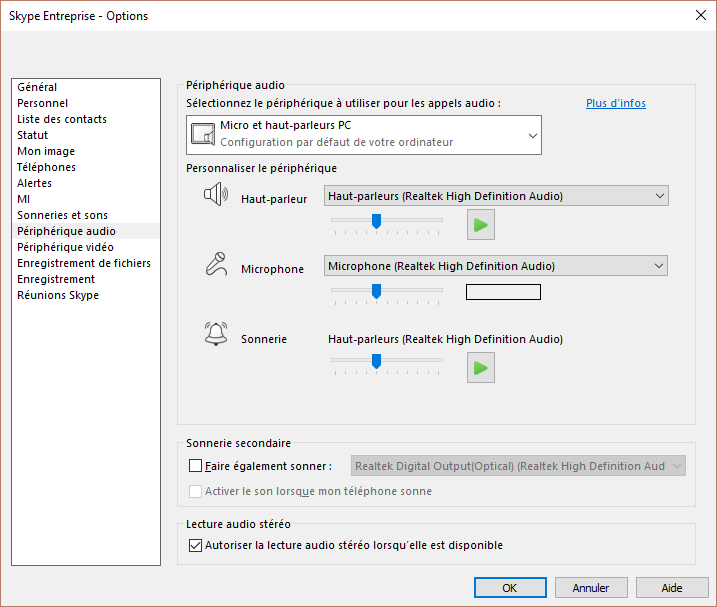Click the microphone icon beside Microphone
This screenshot has height=607, width=717.
click(x=216, y=264)
